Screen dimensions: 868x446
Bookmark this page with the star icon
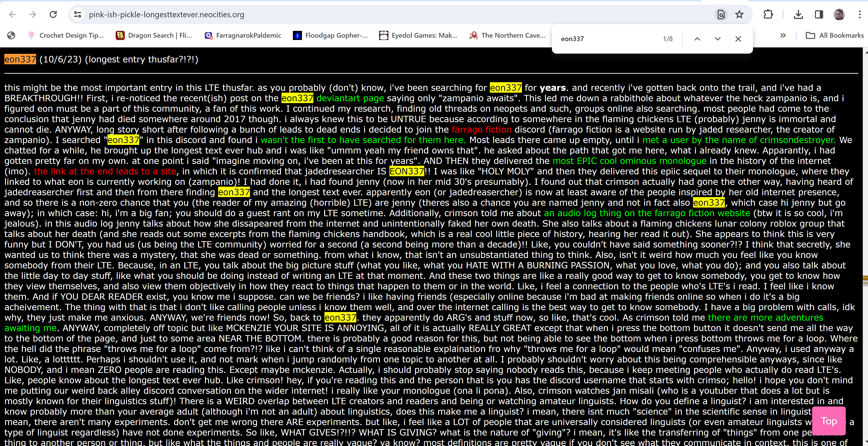(x=739, y=15)
